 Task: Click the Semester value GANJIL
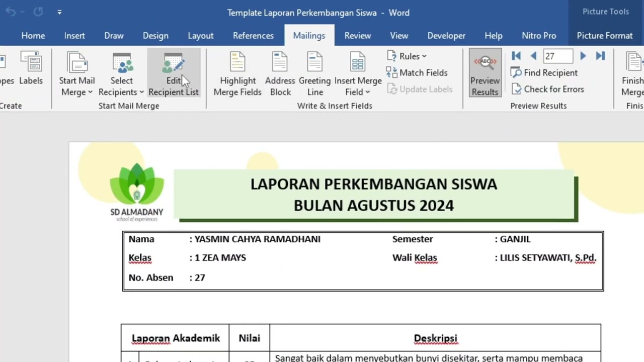515,239
